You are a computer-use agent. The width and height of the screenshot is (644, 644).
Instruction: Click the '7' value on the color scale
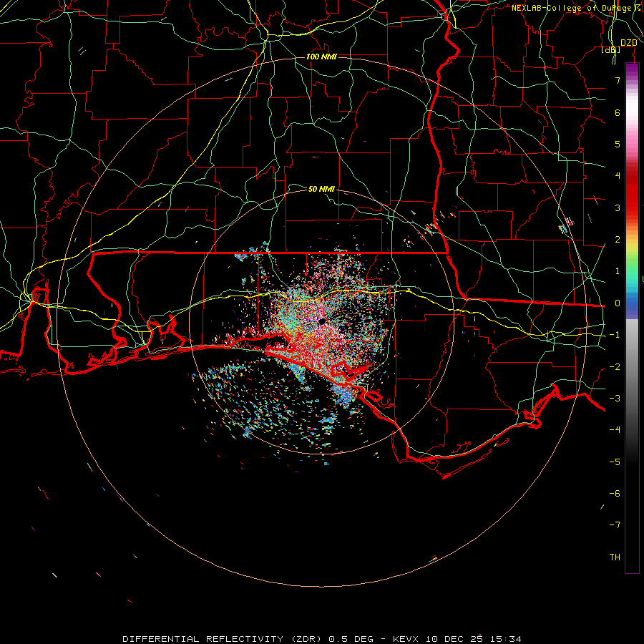[618, 80]
